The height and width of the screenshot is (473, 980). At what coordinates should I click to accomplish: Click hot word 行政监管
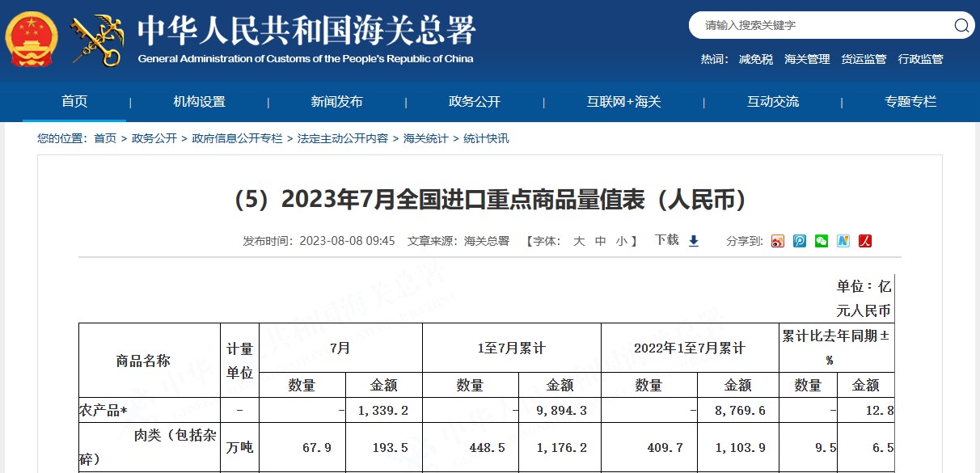coord(920,59)
